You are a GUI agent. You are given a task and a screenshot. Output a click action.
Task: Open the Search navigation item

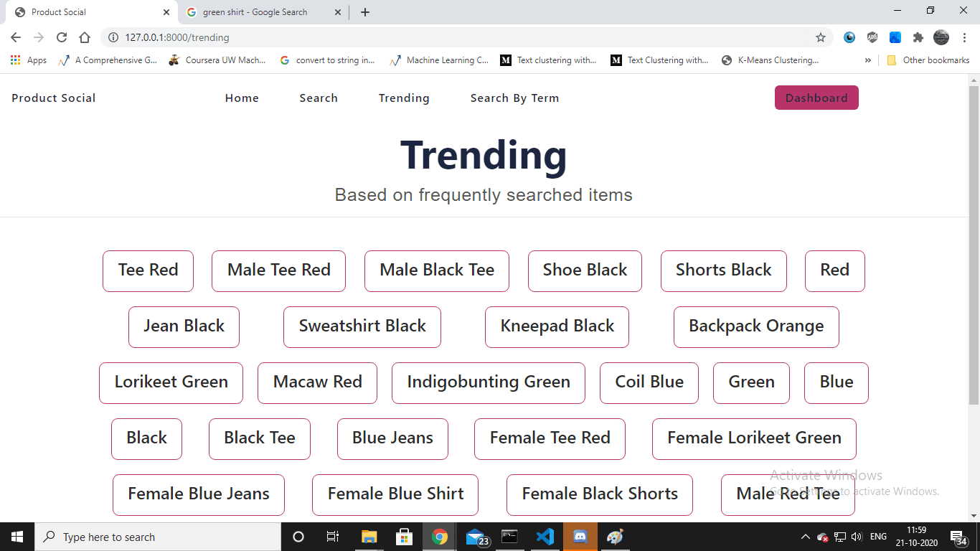[x=319, y=98]
